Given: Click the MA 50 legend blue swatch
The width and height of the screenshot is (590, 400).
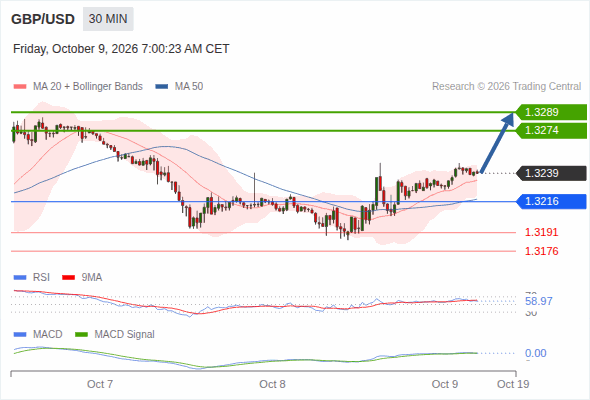Looking at the screenshot, I should (161, 87).
